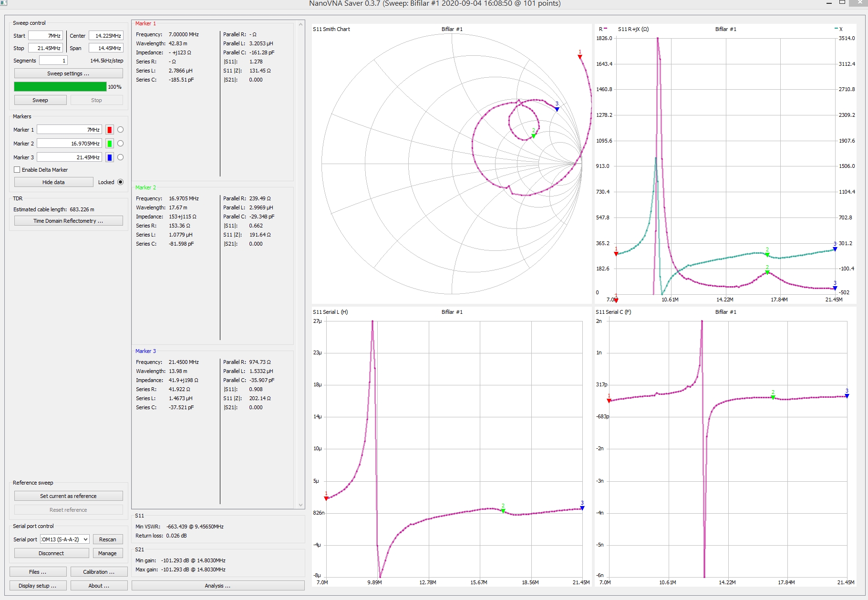
Task: Set current sweep as reference
Action: (x=68, y=496)
